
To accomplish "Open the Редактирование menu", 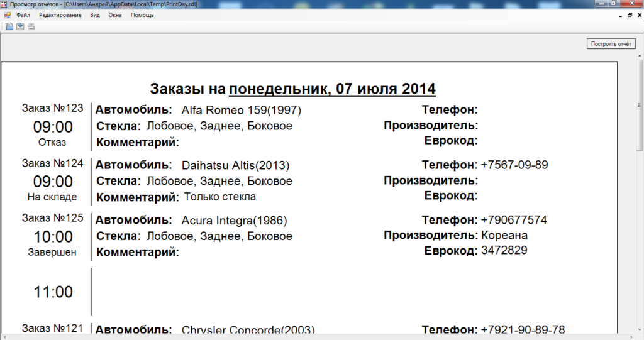I will pos(60,14).
